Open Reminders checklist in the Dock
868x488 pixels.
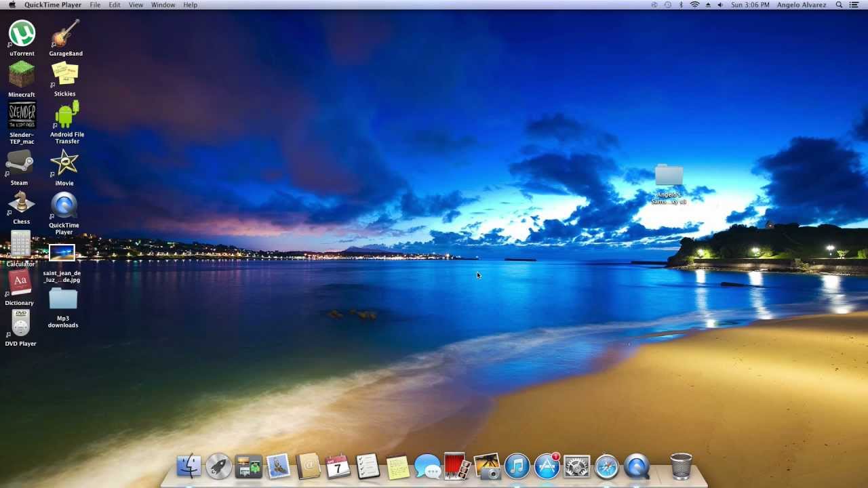(368, 466)
